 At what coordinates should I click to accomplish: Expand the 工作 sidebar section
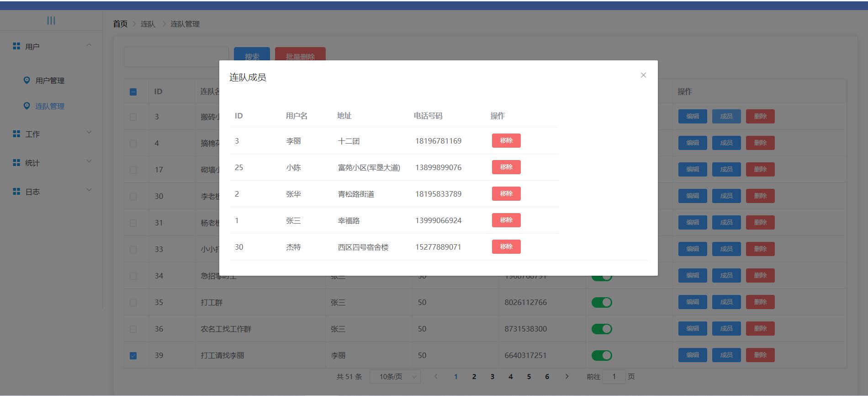pos(89,133)
